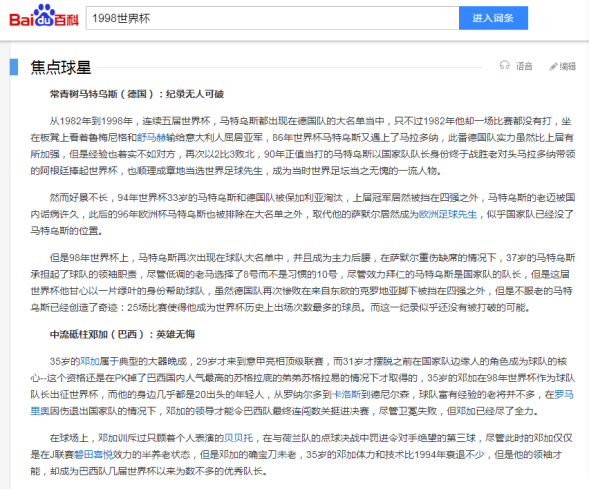Viewport: 589px width, 490px height.
Task: Open the 舒马赫 hyperlink
Action: (151, 138)
